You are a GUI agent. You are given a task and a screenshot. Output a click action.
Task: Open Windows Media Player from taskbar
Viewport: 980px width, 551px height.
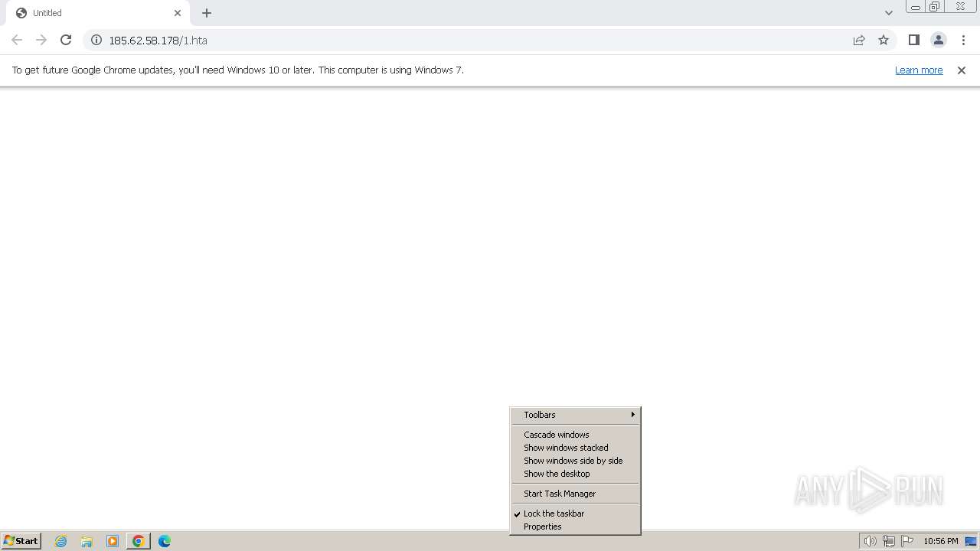tap(113, 541)
